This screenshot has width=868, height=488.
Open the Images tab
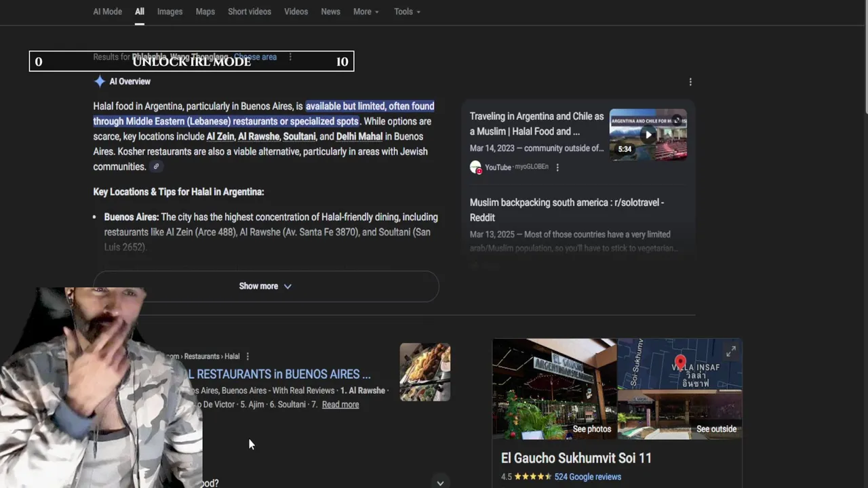tap(170, 12)
